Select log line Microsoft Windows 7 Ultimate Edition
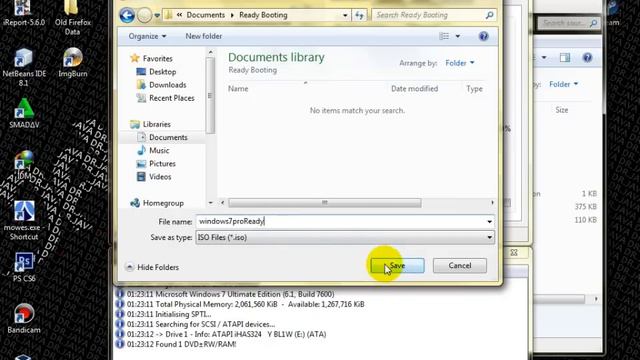The width and height of the screenshot is (640, 360). point(230,294)
